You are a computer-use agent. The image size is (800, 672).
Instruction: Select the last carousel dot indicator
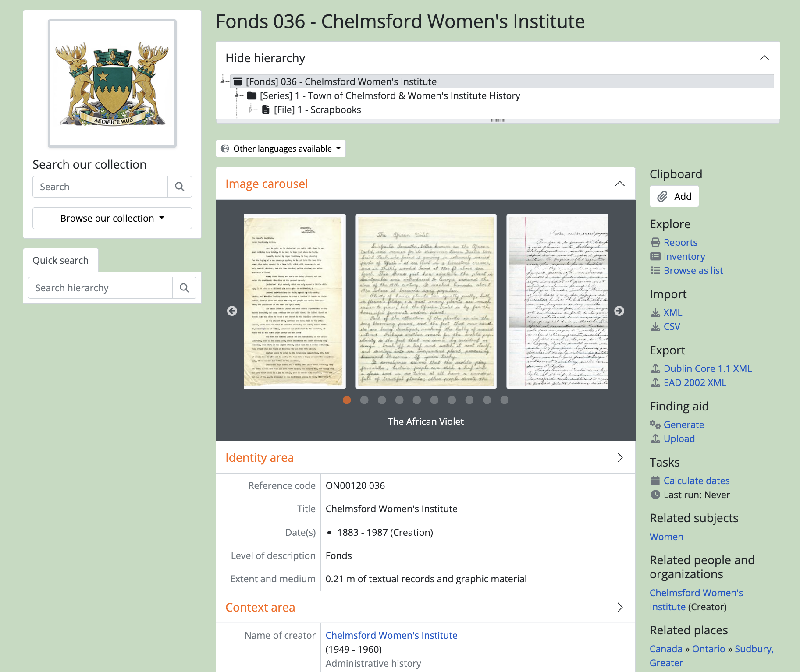505,400
